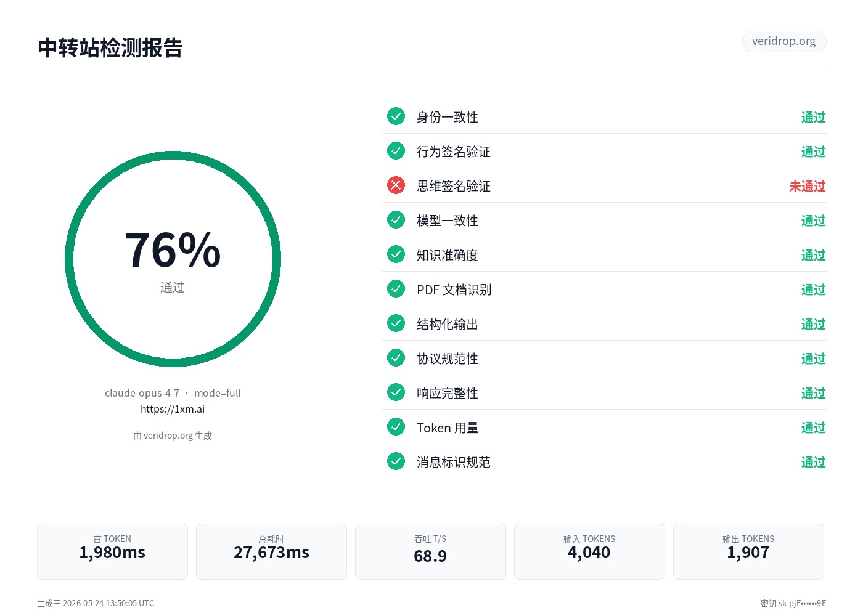The height and width of the screenshot is (616, 863).
Task: Open the https://1xm.ai link
Action: 173,409
